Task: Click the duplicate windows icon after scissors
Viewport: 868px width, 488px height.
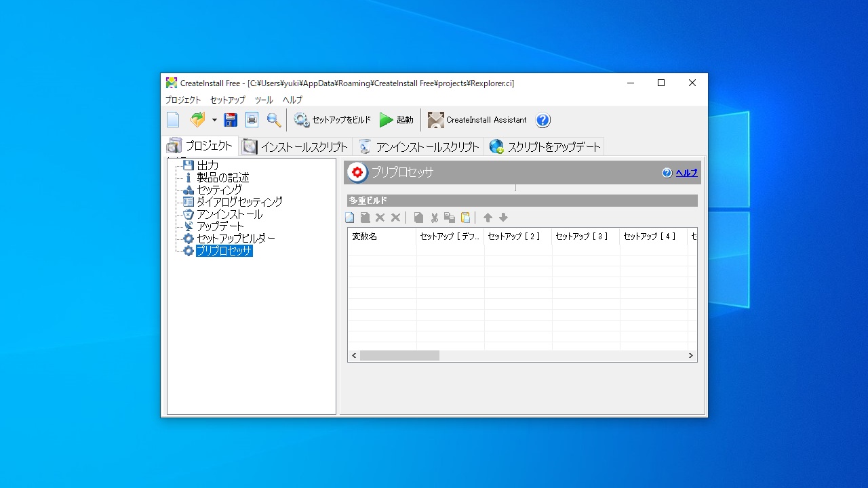Action: point(450,218)
